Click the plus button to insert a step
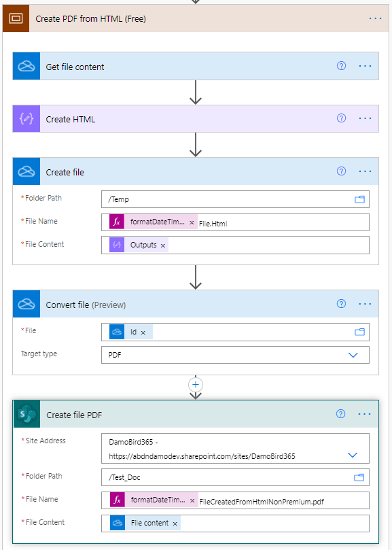The width and height of the screenshot is (392, 550). [x=196, y=384]
